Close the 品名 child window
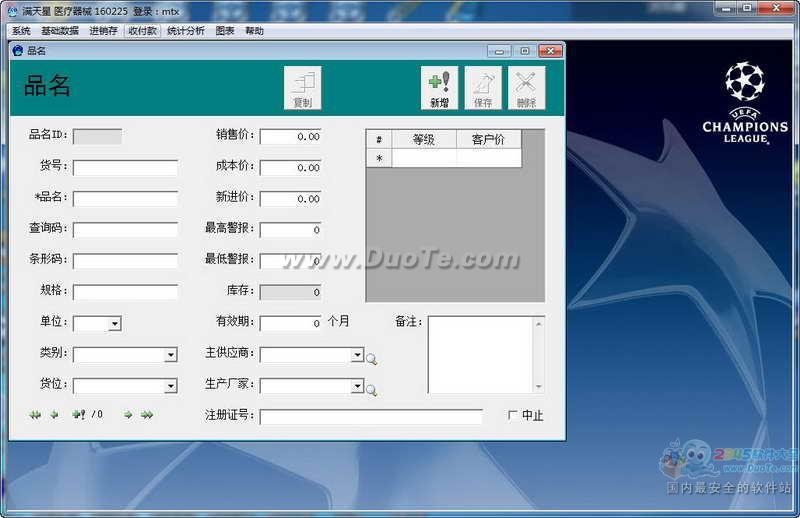 [x=551, y=51]
